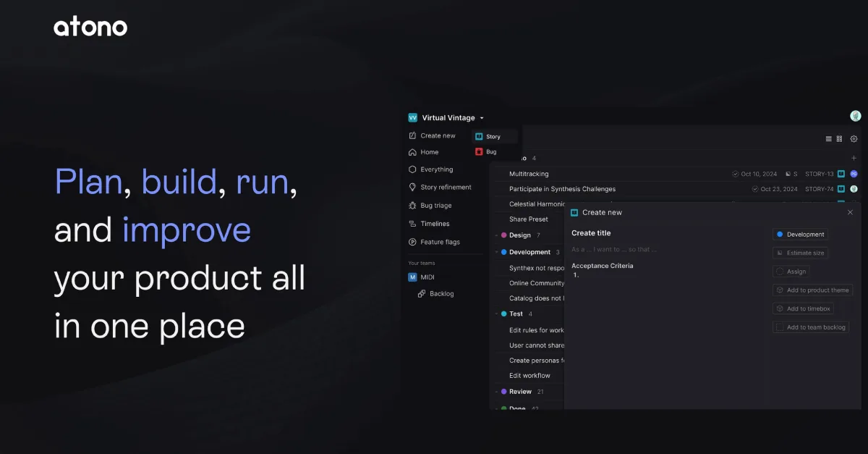Screen dimensions: 868x454
Task: Click Add to timebox
Action: tap(804, 308)
